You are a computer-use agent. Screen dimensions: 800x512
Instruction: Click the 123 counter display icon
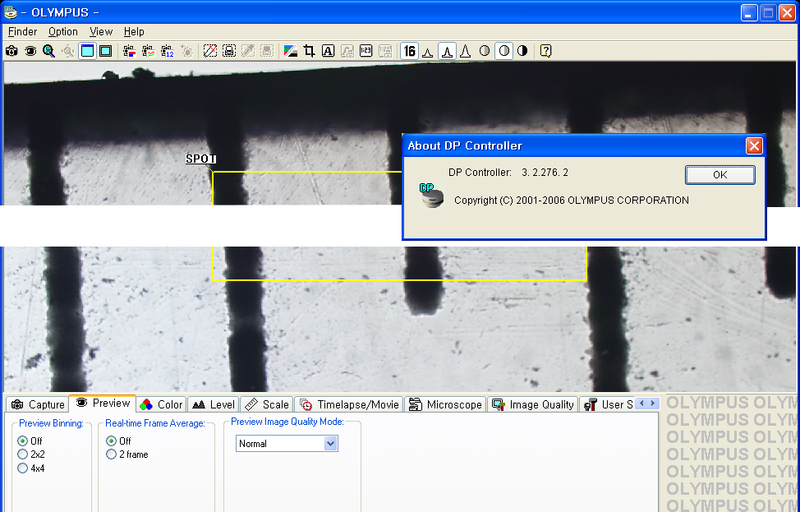[366, 51]
